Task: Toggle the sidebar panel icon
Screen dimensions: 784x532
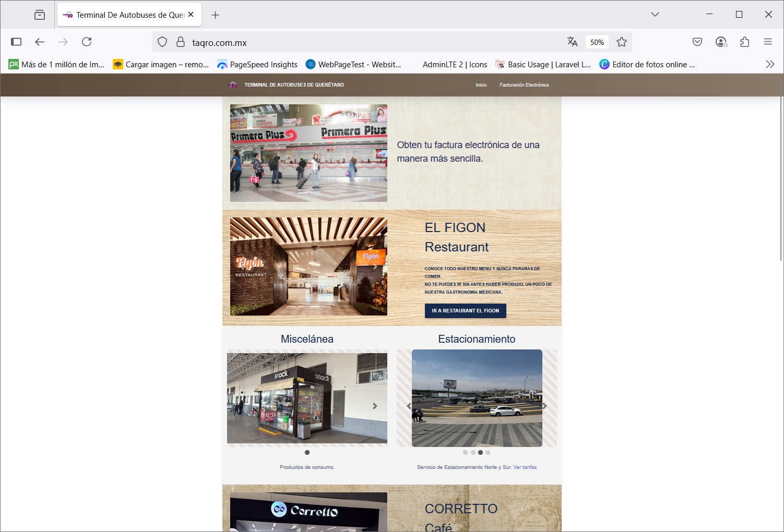Action: [16, 42]
